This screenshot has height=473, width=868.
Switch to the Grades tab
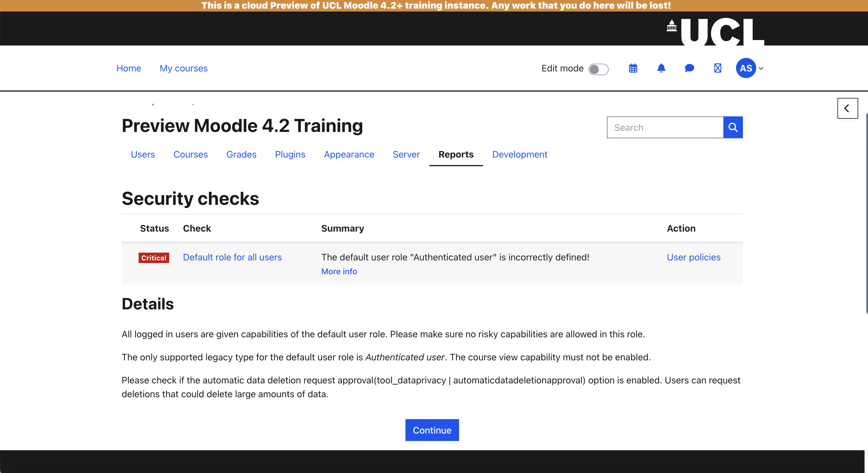[x=241, y=154]
